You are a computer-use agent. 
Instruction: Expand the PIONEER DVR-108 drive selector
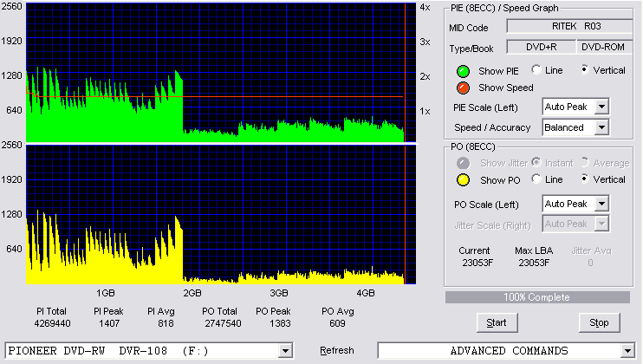pos(285,351)
